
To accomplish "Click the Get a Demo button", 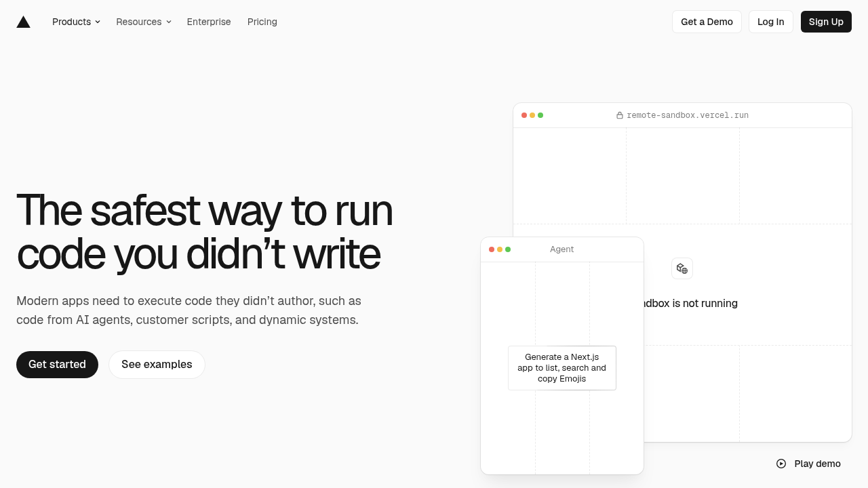I will 707,22.
